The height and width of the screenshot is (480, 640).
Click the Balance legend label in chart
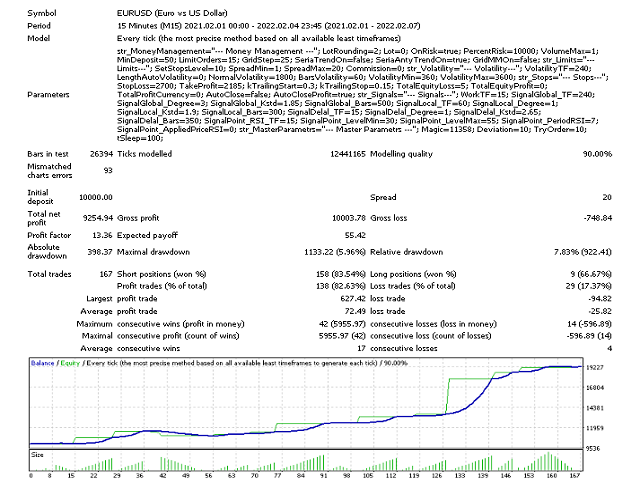[42, 363]
